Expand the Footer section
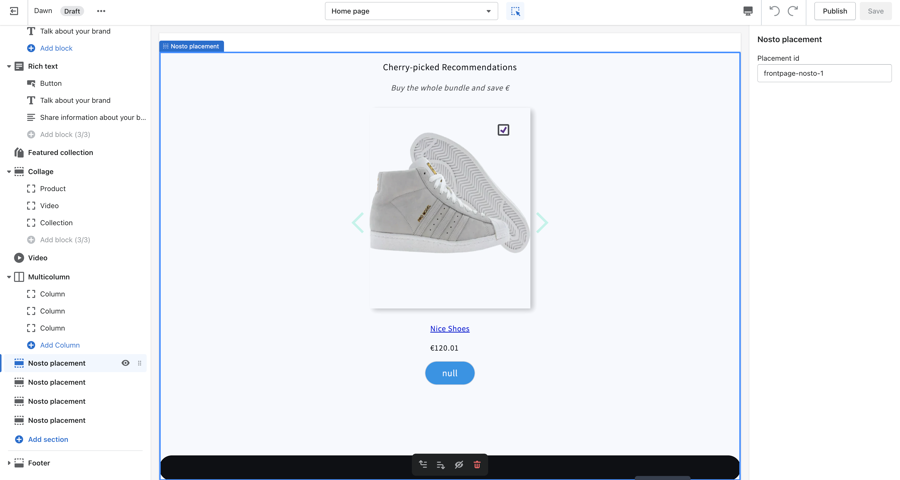The width and height of the screenshot is (900, 480). 9,463
